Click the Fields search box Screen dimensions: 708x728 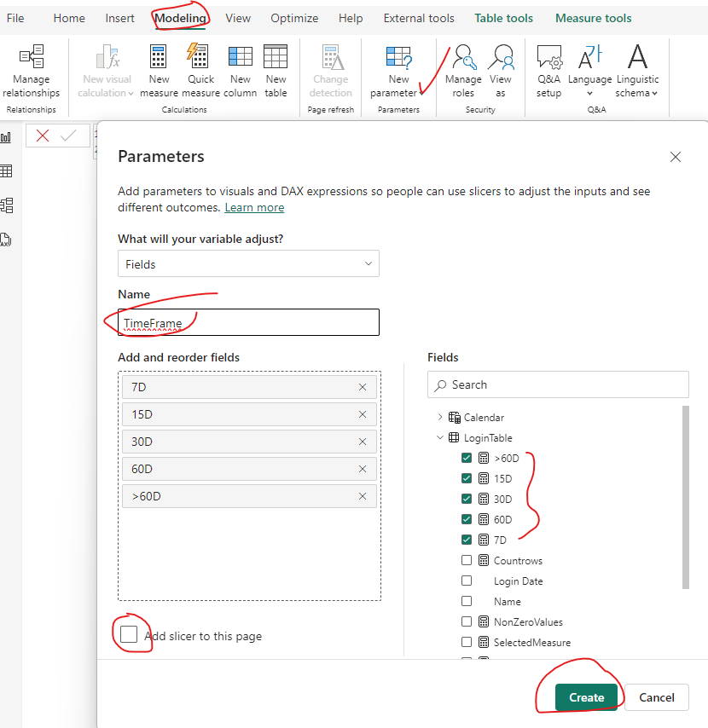coord(558,384)
